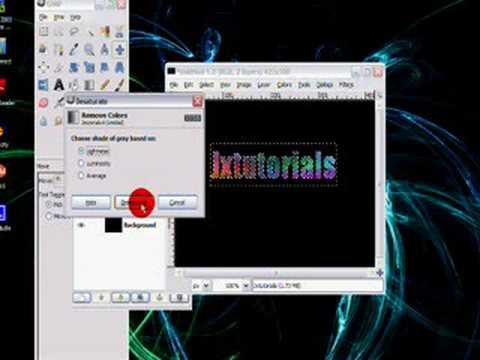Select the Zoom magnifier tool

[x=89, y=50]
